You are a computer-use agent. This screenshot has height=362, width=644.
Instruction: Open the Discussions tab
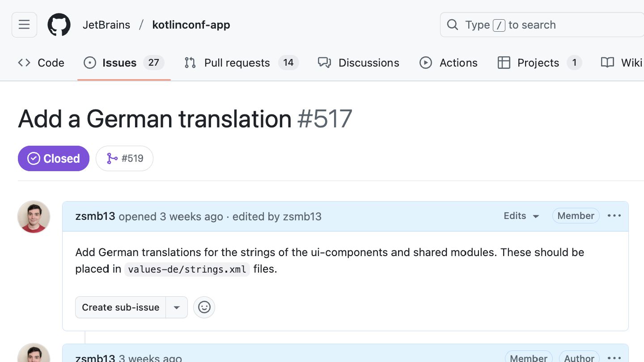coord(359,63)
